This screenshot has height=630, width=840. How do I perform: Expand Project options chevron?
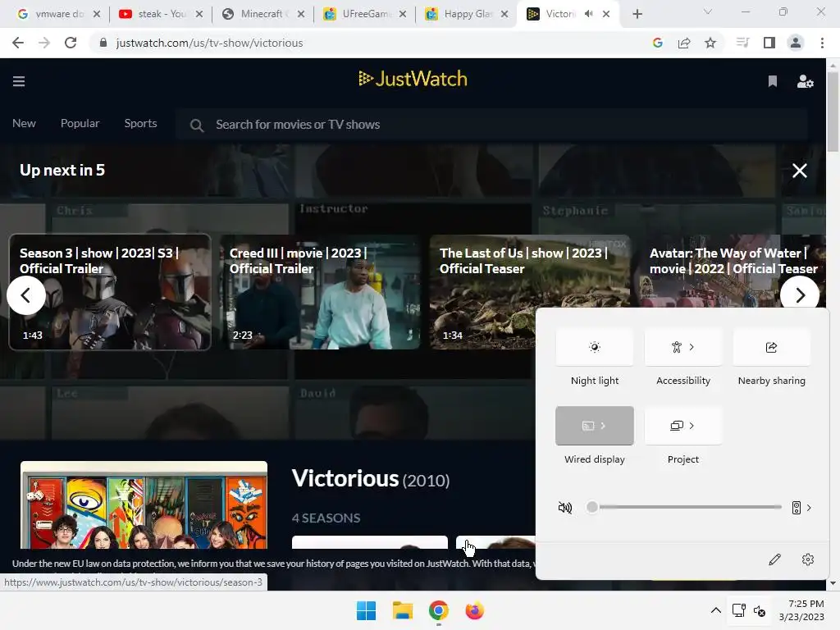pyautogui.click(x=692, y=426)
